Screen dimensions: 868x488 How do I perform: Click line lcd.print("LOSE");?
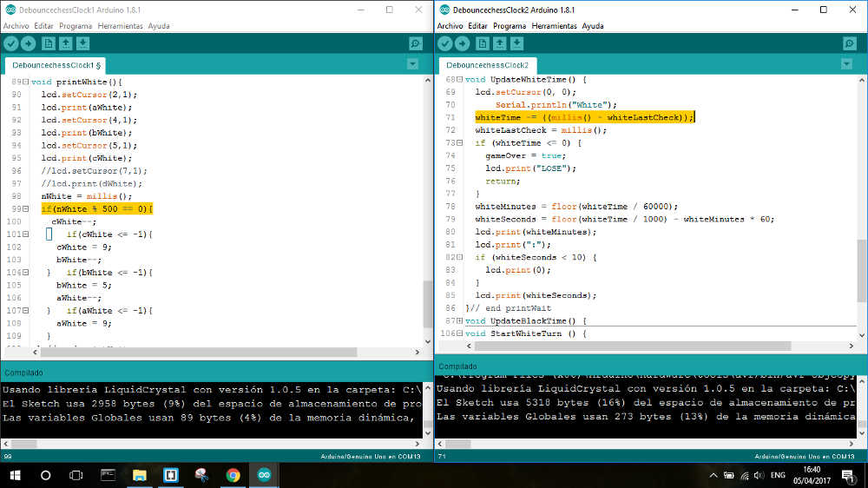(530, 168)
